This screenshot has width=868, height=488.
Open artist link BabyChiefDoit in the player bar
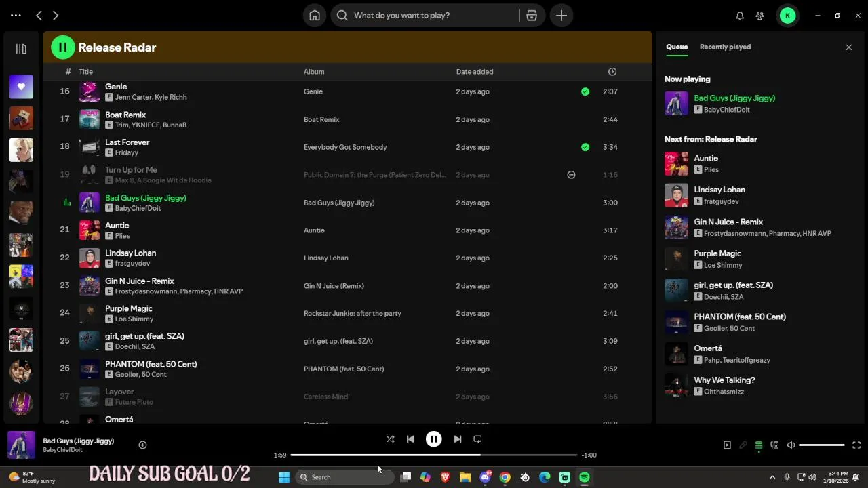click(62, 450)
